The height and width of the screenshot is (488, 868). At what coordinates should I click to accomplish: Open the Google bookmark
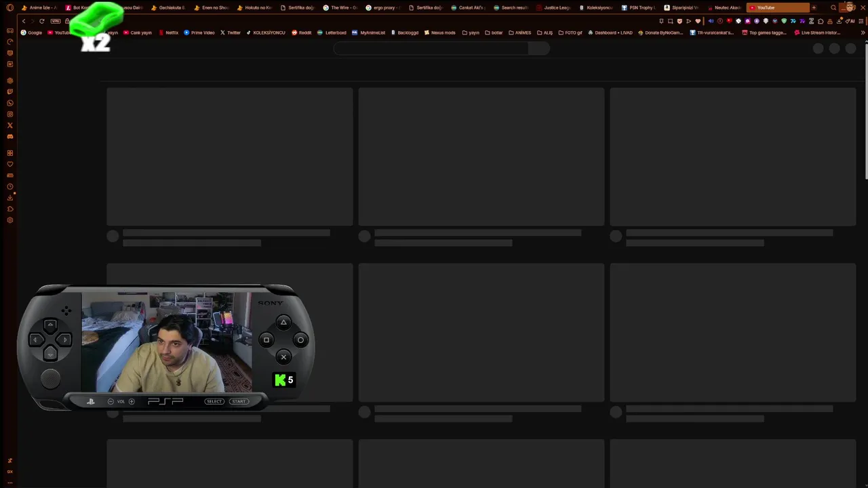point(32,33)
